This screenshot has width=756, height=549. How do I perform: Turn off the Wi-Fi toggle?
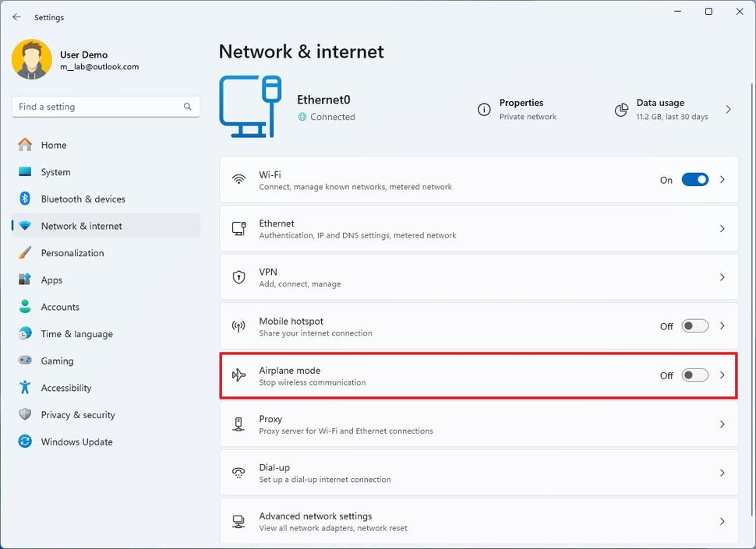coord(694,179)
